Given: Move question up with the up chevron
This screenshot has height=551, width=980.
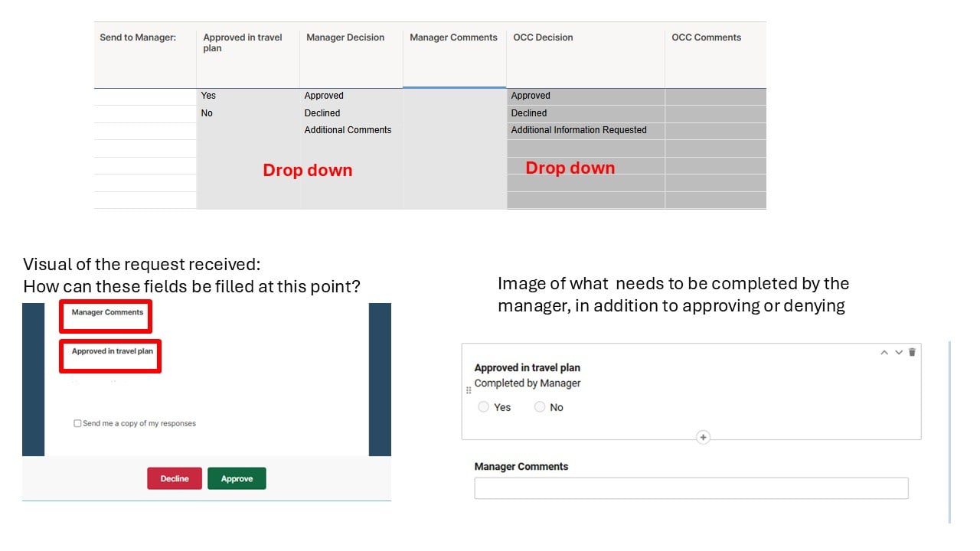Looking at the screenshot, I should click(x=884, y=353).
